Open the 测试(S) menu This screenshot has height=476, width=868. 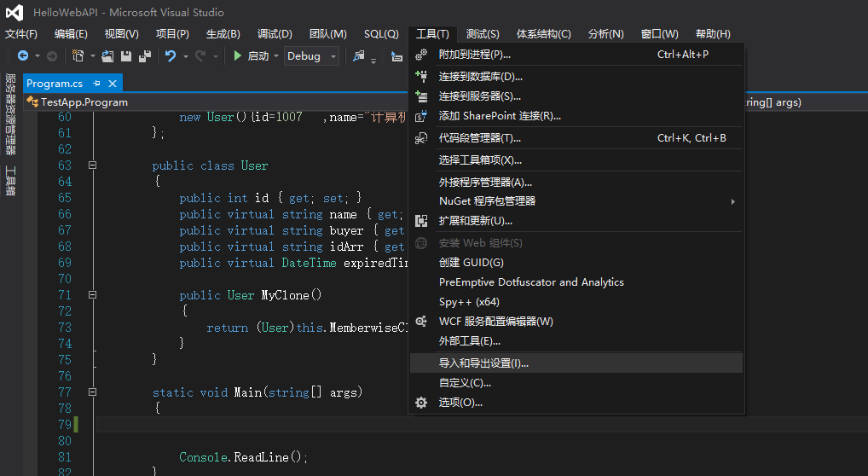click(x=483, y=34)
